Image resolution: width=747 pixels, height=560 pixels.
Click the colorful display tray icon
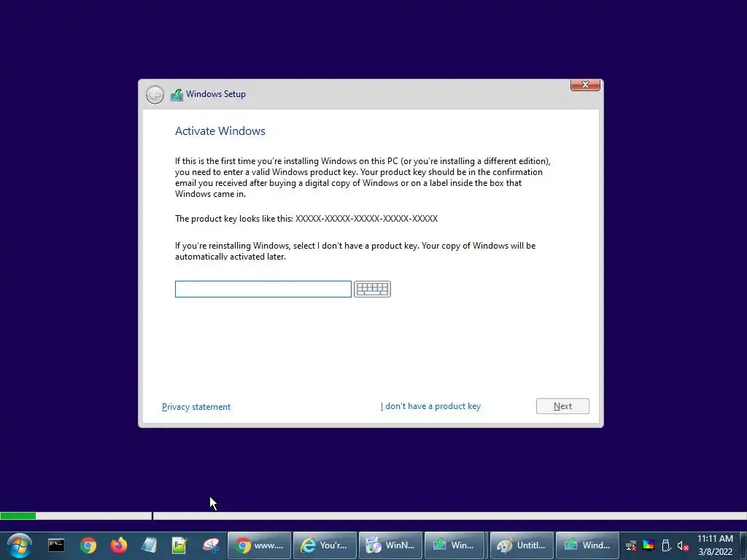point(649,545)
